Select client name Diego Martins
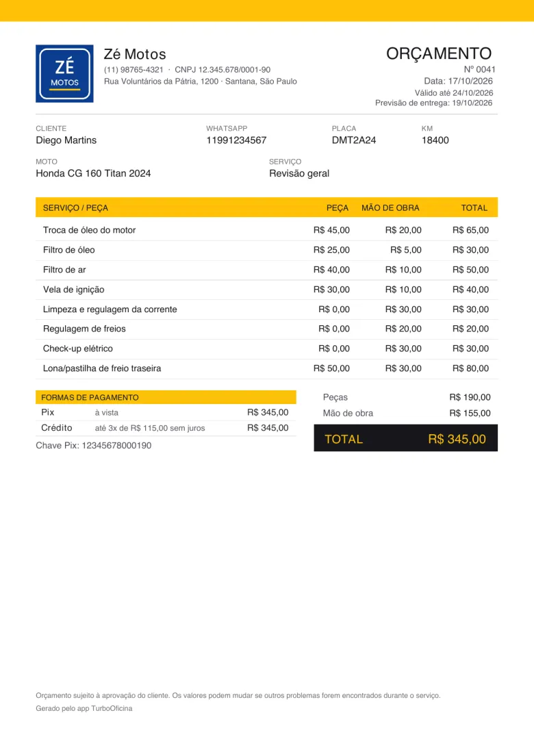Screen dimensions: 534x756 (x=66, y=140)
